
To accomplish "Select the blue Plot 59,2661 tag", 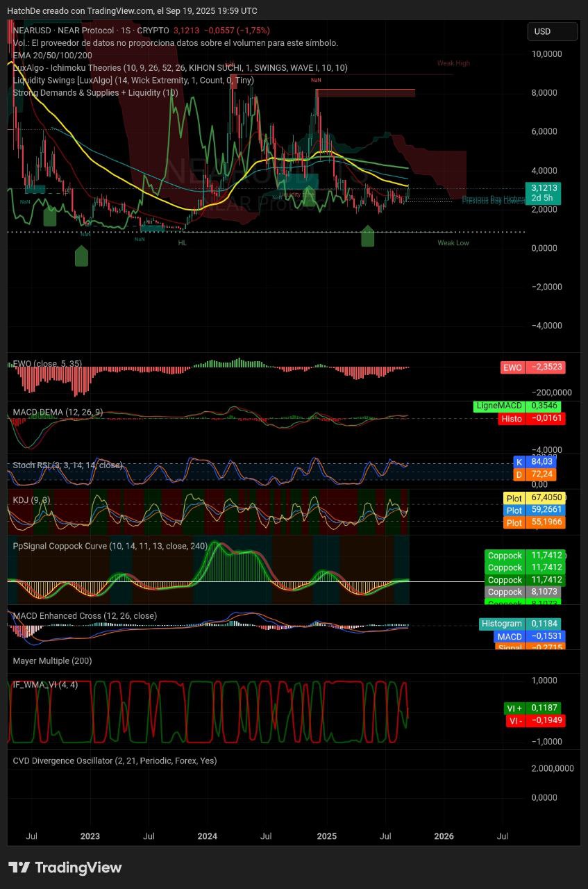I will click(534, 510).
